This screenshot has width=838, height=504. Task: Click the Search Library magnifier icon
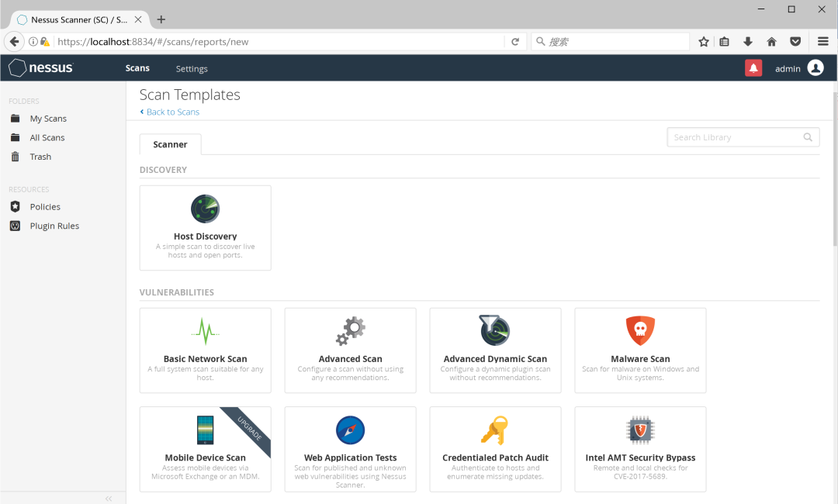point(808,137)
